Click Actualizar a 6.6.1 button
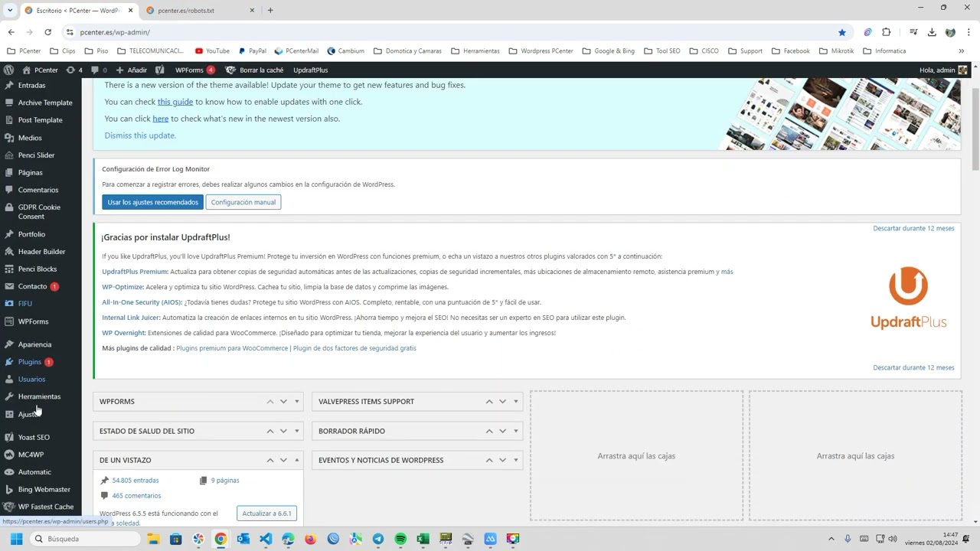Image resolution: width=980 pixels, height=551 pixels. click(267, 514)
